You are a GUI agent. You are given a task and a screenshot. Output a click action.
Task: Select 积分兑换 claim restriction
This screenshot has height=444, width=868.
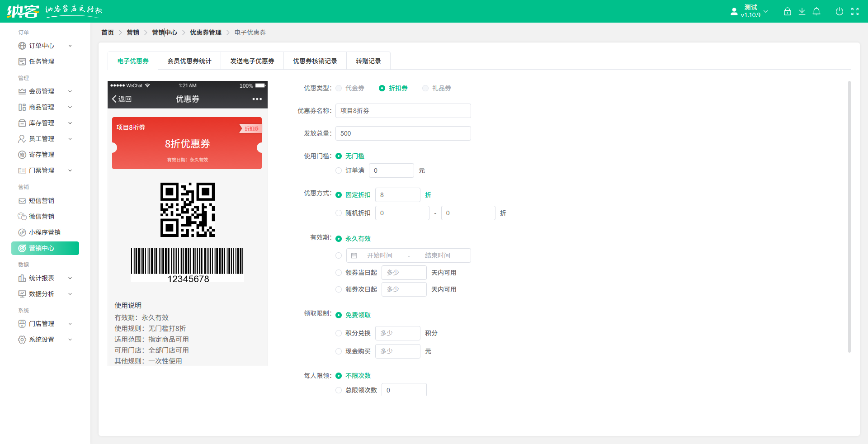coord(339,333)
